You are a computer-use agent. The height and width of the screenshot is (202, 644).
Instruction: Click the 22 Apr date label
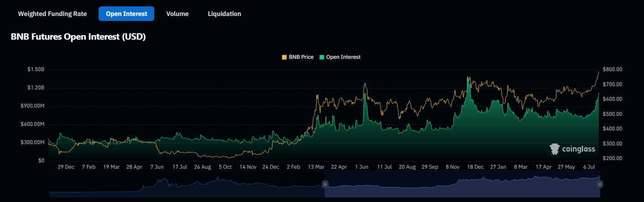click(339, 167)
